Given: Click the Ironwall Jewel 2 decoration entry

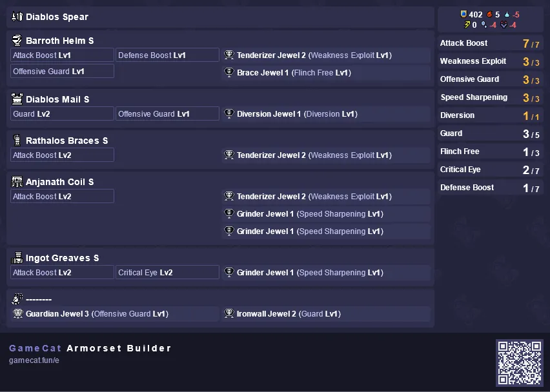Looking at the screenshot, I should (x=326, y=313).
